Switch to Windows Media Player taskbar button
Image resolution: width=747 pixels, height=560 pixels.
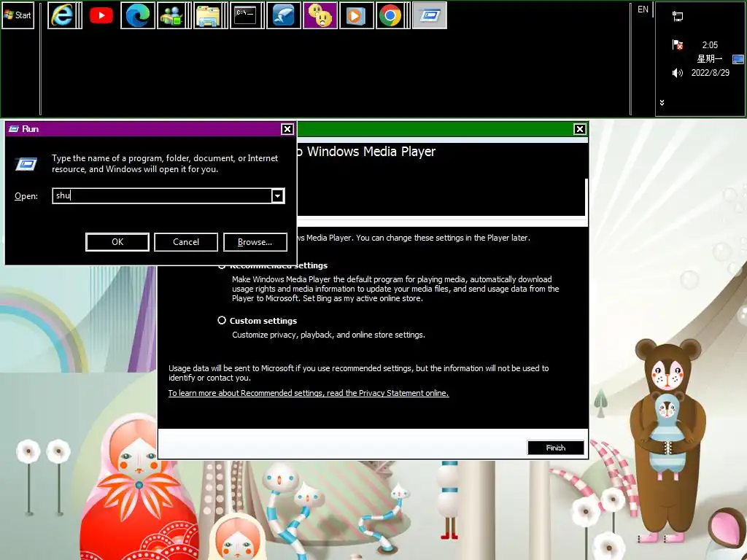[x=356, y=15]
